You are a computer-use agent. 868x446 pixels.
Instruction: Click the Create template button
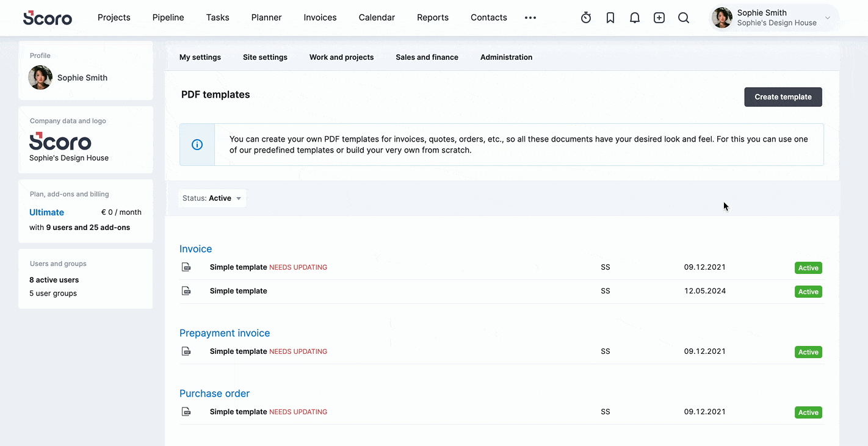pyautogui.click(x=783, y=97)
